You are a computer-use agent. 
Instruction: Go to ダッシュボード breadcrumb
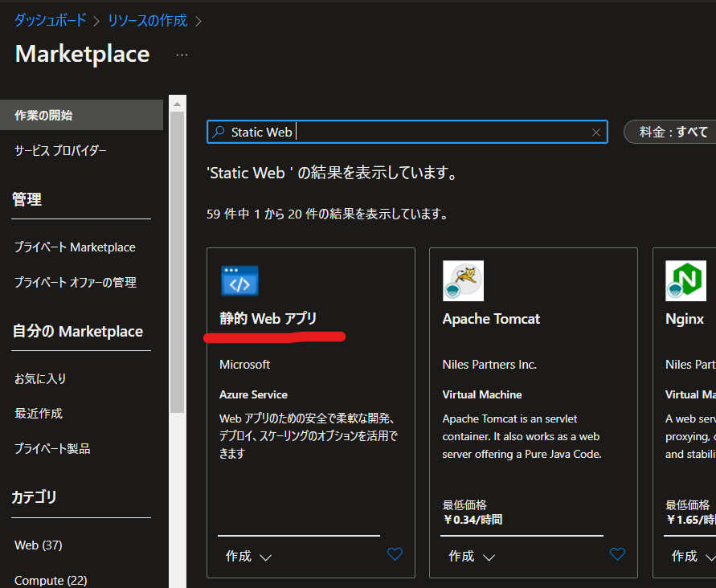[x=51, y=20]
